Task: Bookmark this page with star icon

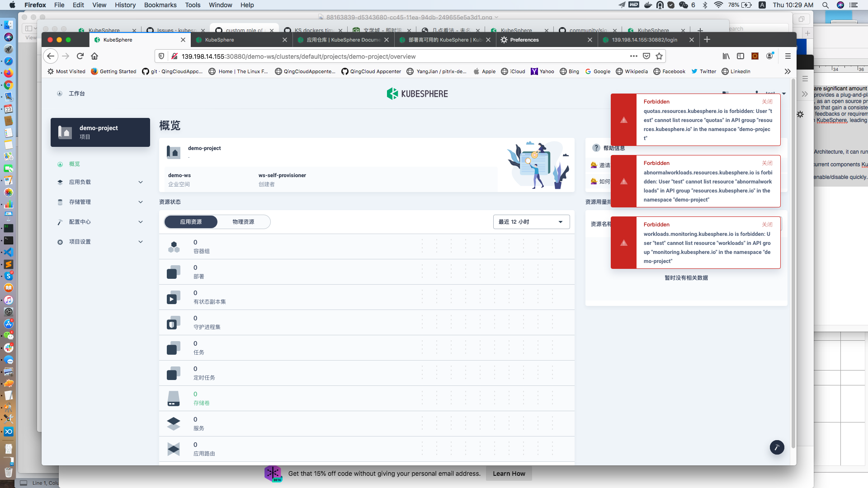Action: (659, 56)
